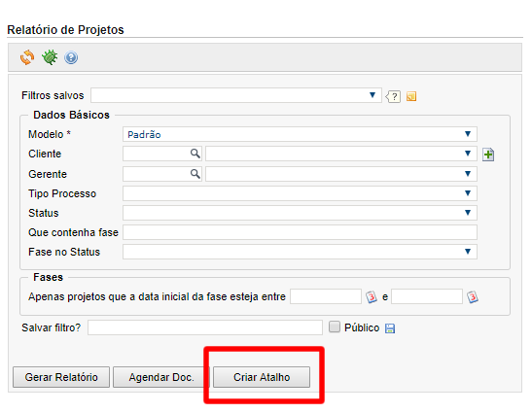Click the Gerente search magnifier icon

195,174
